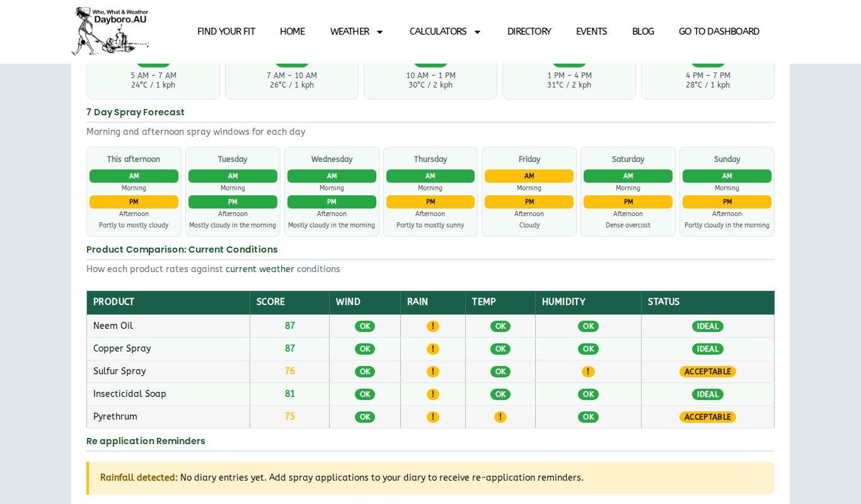The width and height of the screenshot is (861, 504).
Task: Select This afternoon's PM spray bar
Action: pos(134,202)
